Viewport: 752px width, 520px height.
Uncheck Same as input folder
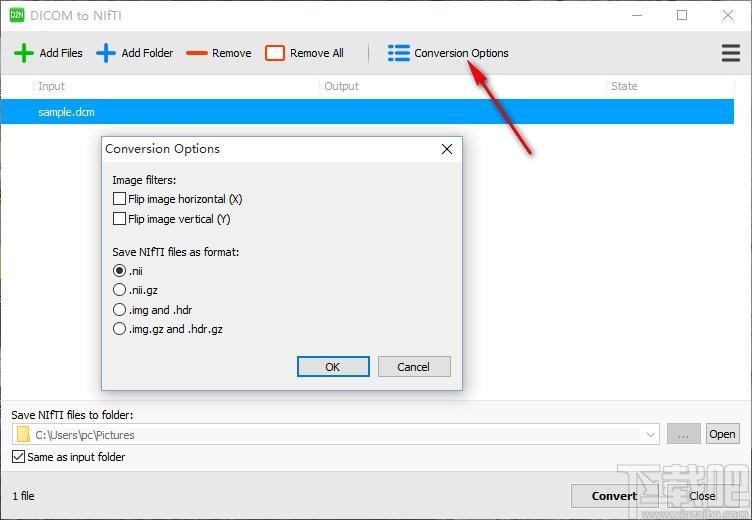(18, 457)
